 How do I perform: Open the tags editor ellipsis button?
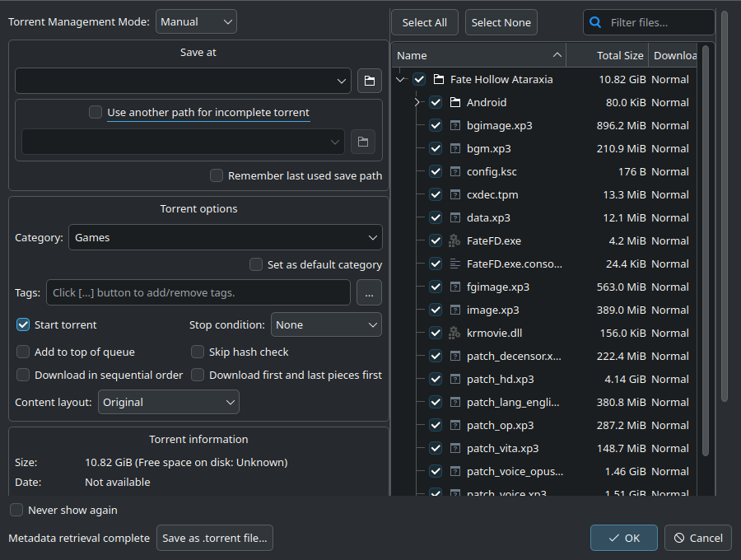369,292
